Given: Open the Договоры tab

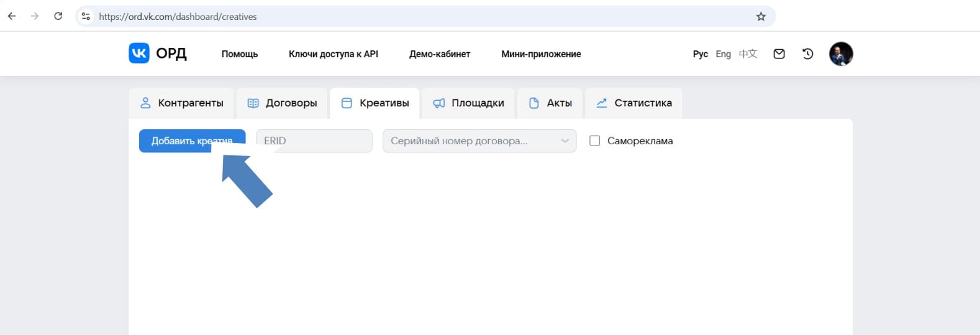Looking at the screenshot, I should click(283, 103).
